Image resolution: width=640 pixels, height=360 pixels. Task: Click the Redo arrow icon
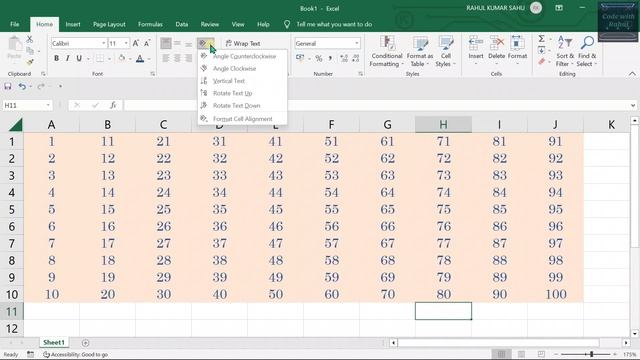coord(41,86)
